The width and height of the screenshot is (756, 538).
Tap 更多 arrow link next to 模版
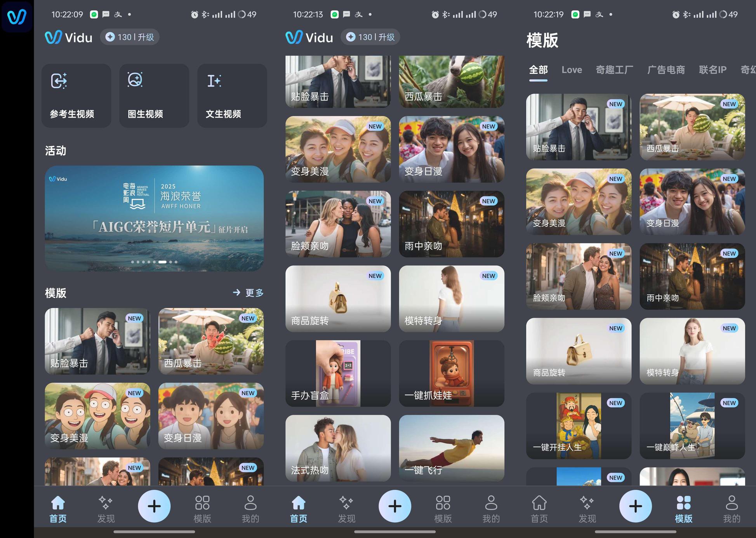[x=249, y=293]
